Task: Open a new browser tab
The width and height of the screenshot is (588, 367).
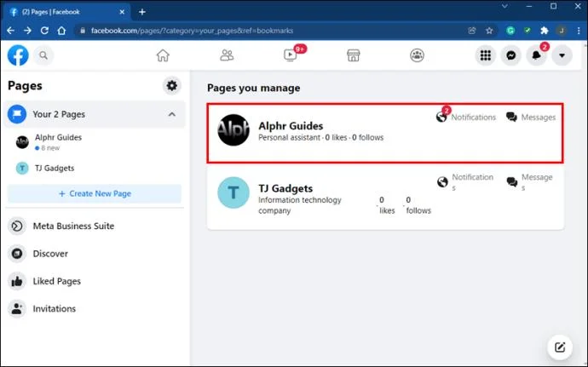Action: click(142, 12)
